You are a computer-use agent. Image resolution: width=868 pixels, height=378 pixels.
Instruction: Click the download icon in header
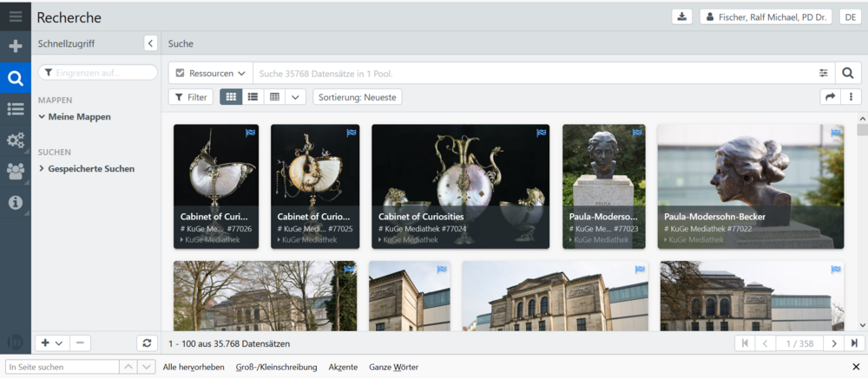point(681,17)
